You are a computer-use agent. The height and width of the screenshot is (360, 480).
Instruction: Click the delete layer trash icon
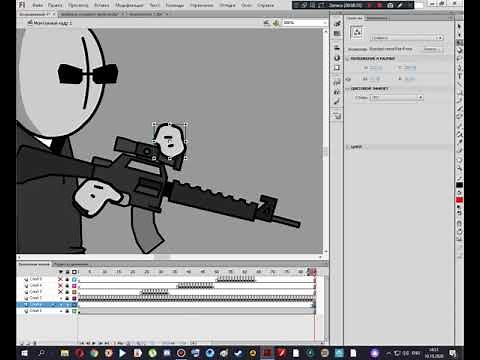click(35, 343)
